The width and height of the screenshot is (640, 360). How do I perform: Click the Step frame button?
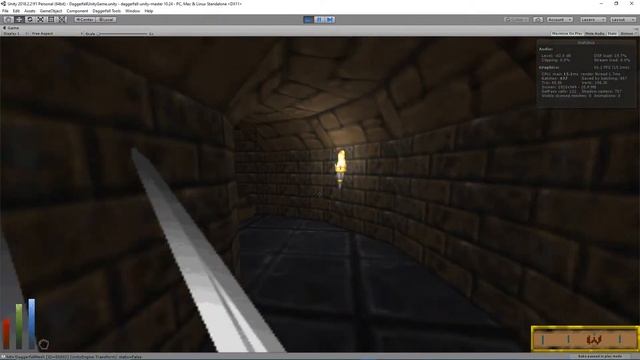[330, 20]
